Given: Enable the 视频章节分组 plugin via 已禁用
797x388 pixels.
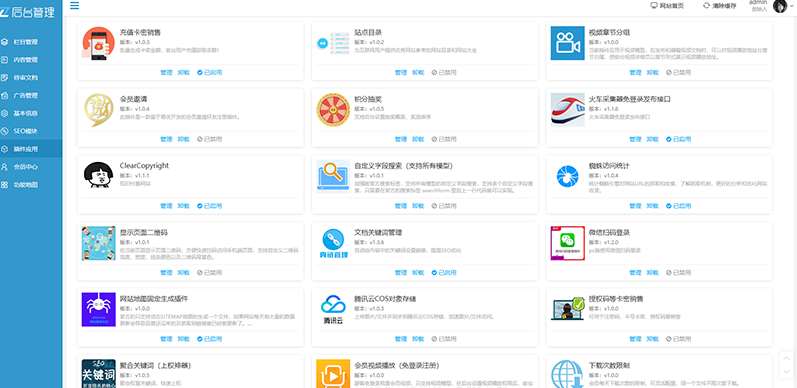Looking at the screenshot, I should [x=679, y=73].
